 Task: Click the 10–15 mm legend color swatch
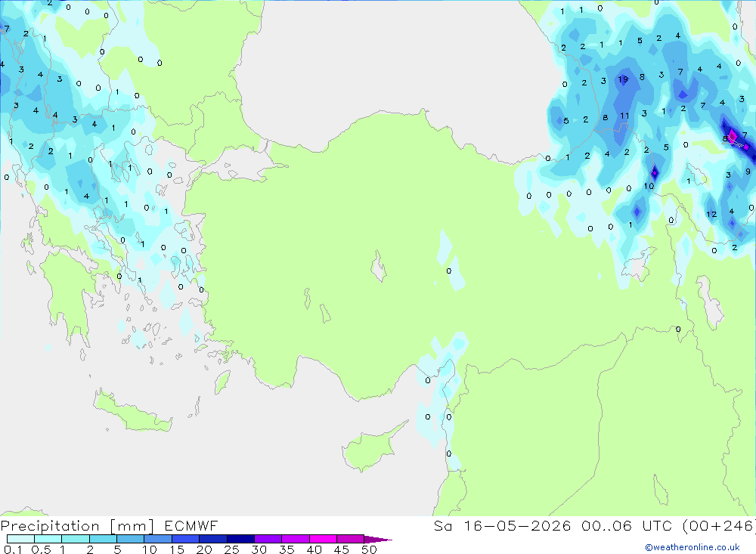[x=158, y=539]
